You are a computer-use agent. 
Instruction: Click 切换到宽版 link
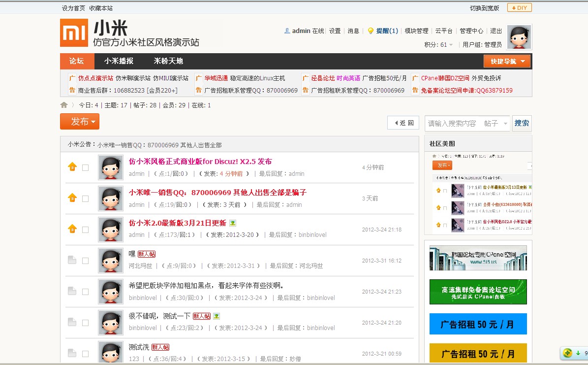pyautogui.click(x=485, y=8)
